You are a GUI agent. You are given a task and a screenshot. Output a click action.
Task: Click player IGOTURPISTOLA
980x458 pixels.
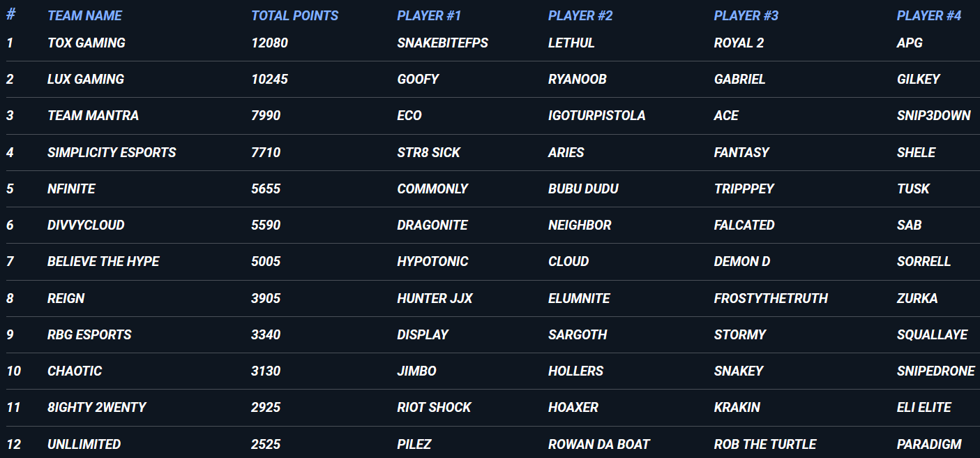(596, 115)
